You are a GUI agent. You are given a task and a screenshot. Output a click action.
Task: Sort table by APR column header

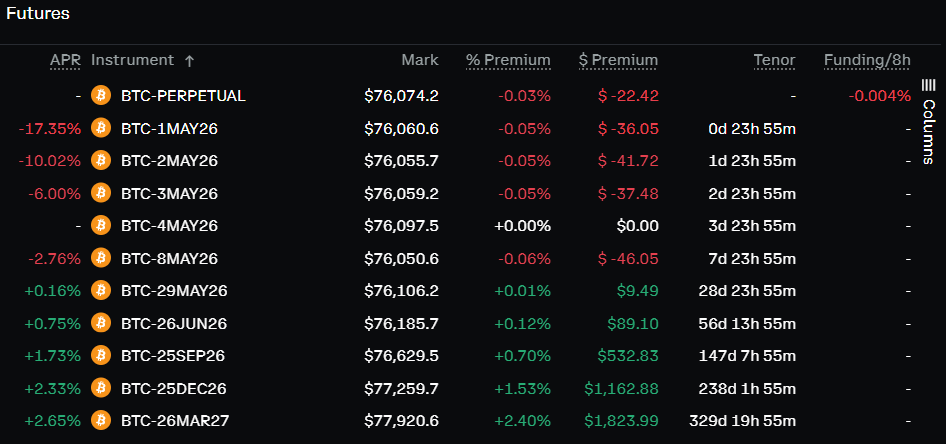click(x=65, y=60)
